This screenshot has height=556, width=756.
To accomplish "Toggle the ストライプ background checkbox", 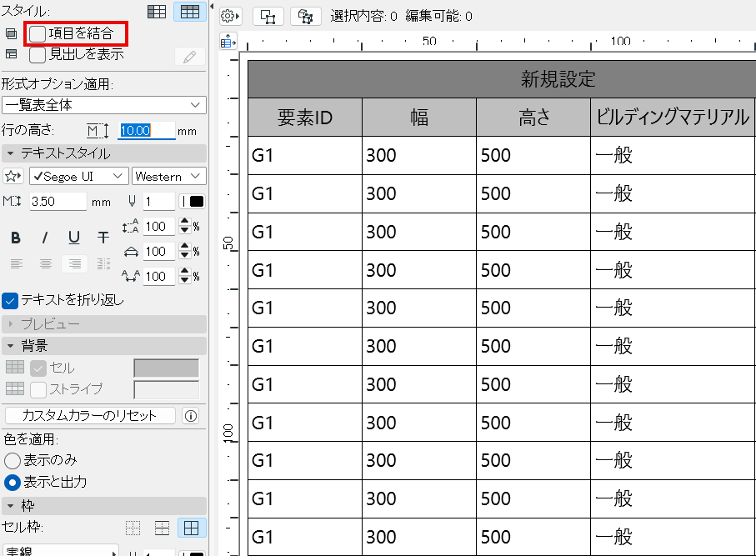I will [x=38, y=389].
